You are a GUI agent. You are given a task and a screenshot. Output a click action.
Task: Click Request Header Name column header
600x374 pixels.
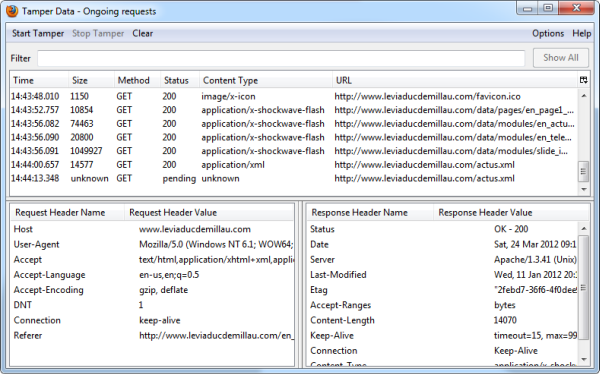click(x=67, y=213)
